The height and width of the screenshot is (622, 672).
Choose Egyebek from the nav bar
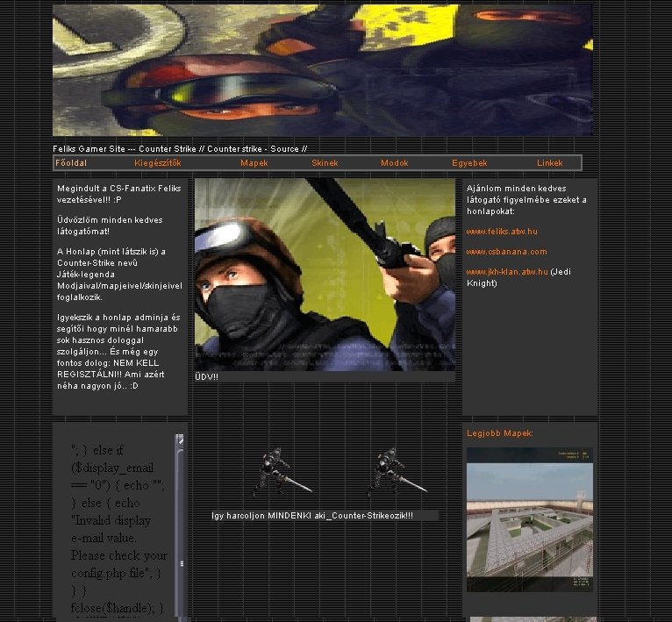click(469, 163)
